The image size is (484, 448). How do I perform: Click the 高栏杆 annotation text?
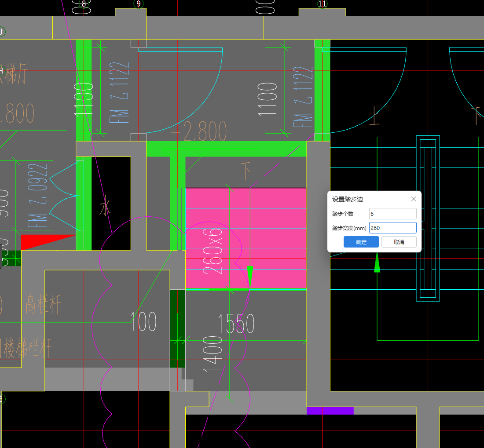coord(43,304)
